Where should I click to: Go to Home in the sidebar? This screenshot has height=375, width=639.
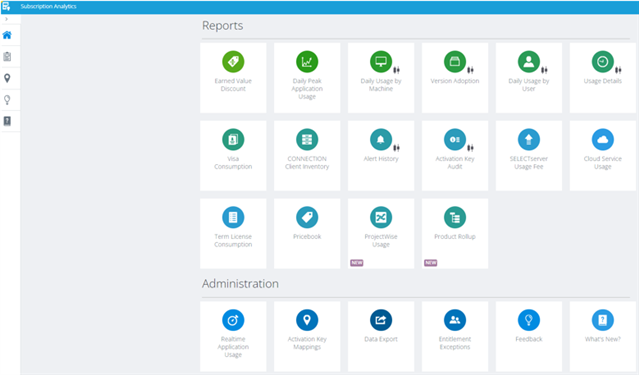7,35
